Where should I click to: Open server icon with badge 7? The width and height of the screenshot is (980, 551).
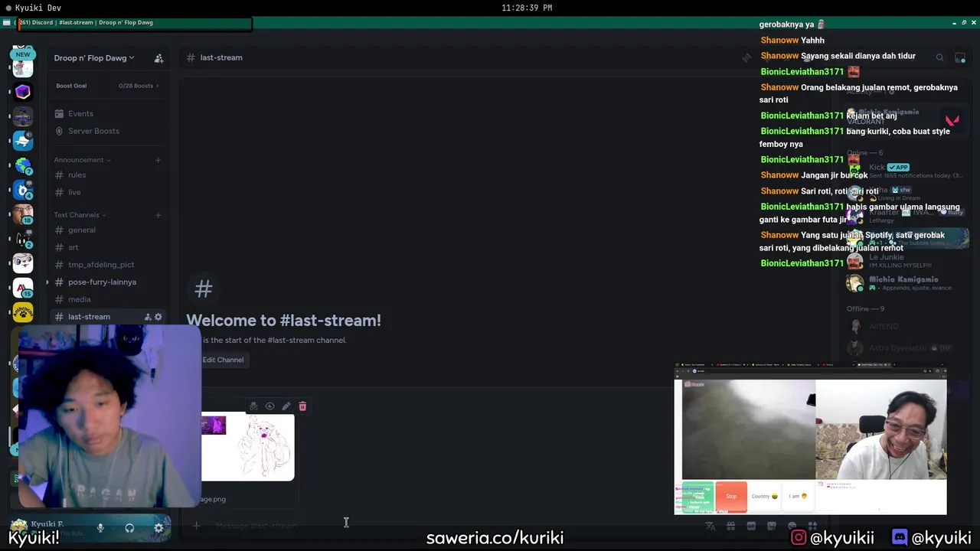(23, 166)
